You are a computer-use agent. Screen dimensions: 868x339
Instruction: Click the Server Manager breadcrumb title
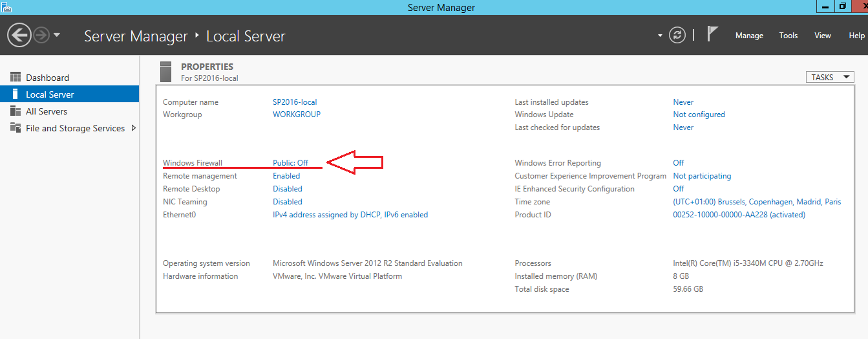[136, 36]
